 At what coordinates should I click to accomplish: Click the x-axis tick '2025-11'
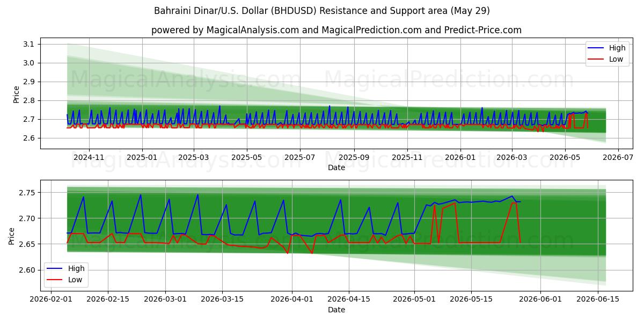click(x=407, y=157)
